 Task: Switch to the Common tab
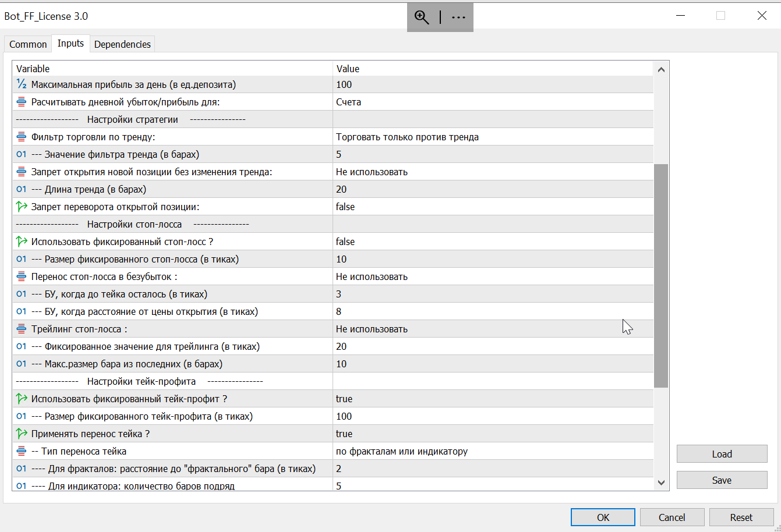click(x=28, y=44)
